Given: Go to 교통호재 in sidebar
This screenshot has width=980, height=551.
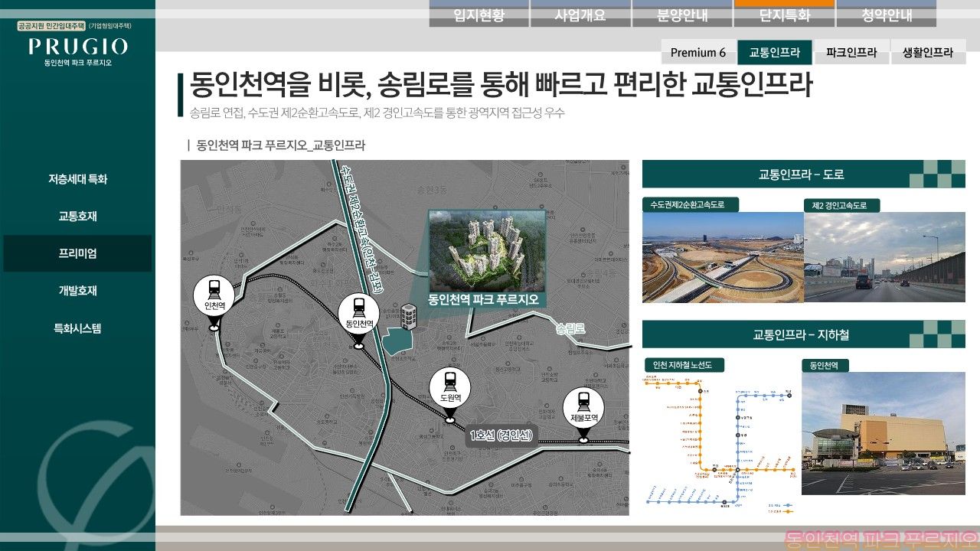Looking at the screenshot, I should pos(77,217).
